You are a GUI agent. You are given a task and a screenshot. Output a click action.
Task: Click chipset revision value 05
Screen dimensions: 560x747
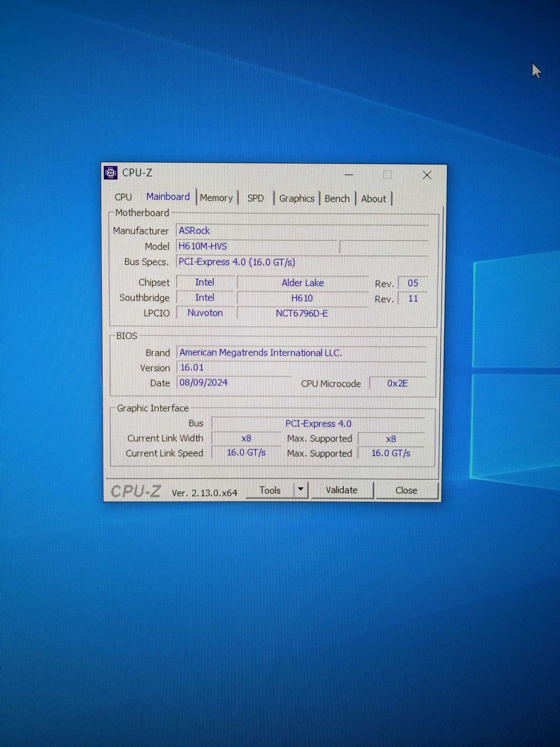click(x=413, y=283)
